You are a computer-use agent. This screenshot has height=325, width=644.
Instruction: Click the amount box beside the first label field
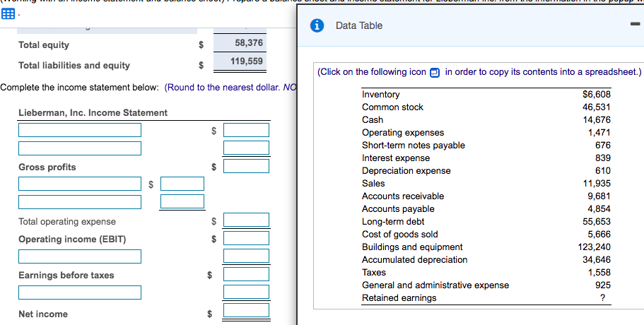point(247,130)
